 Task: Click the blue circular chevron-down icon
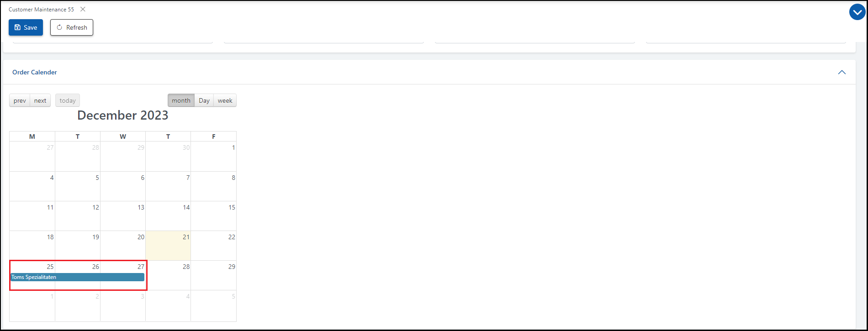(x=857, y=12)
